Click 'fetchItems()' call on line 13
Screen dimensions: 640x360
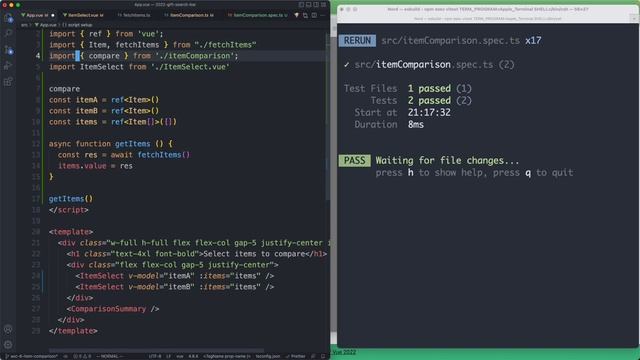pyautogui.click(x=164, y=155)
